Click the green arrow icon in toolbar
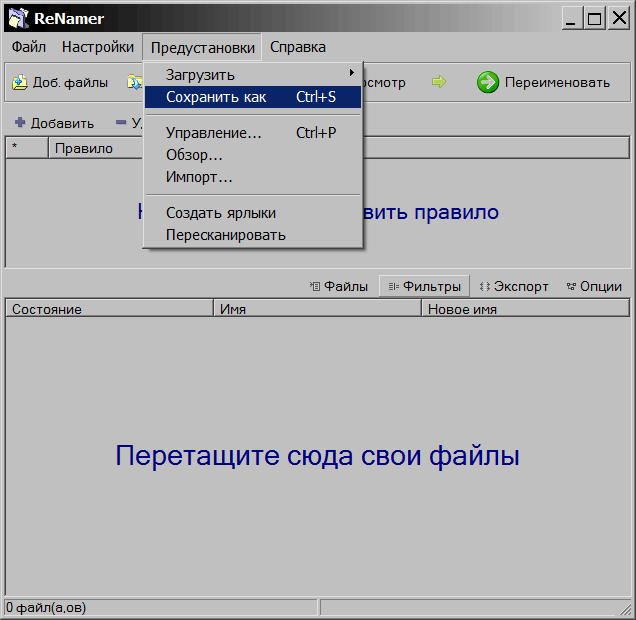The image size is (636, 620). click(x=438, y=82)
